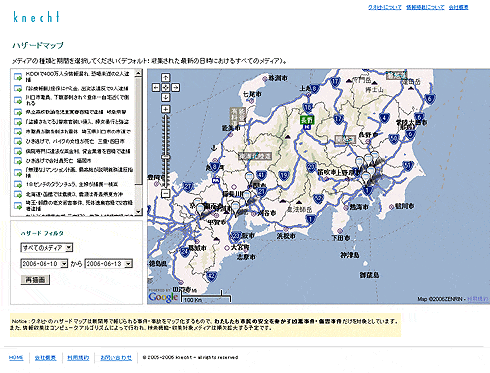This screenshot has height=373, width=490.
Task: Open the start date dropdown showing 2006-06-10
Action: [44, 264]
